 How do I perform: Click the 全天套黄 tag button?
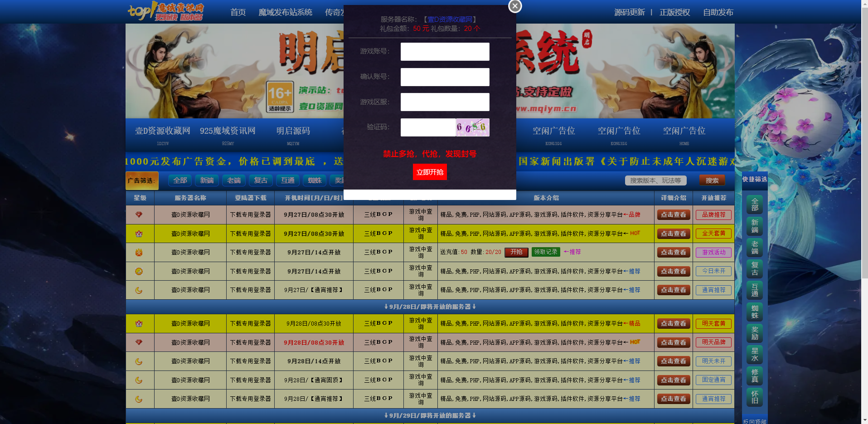pyautogui.click(x=713, y=234)
